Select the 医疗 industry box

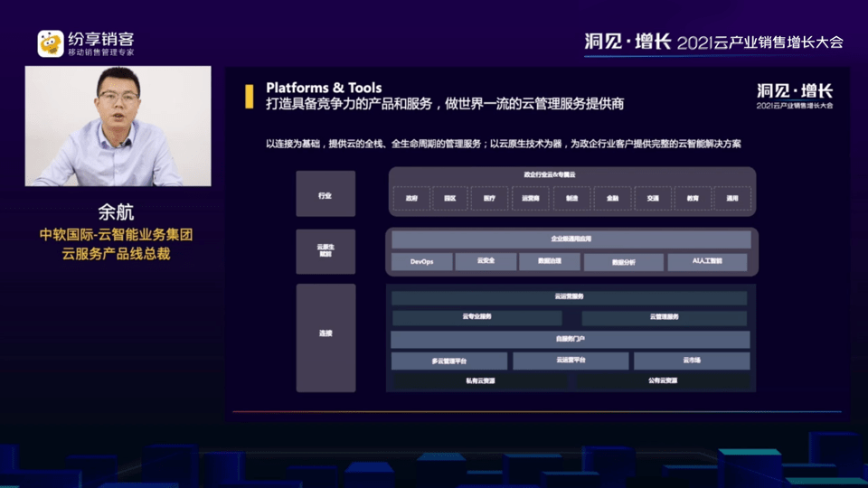coord(489,199)
